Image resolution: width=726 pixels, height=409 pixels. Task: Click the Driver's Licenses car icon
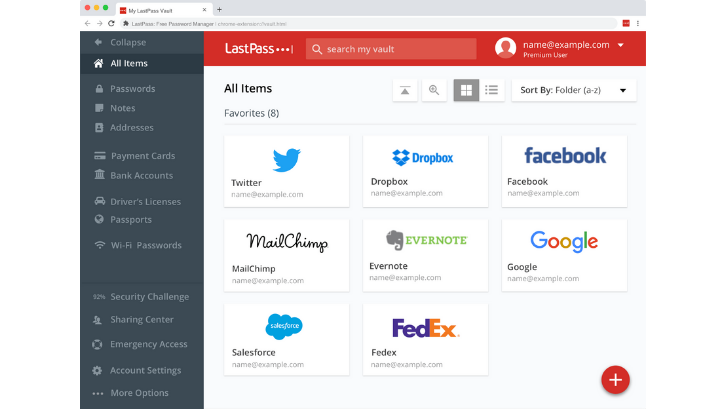coord(100,201)
